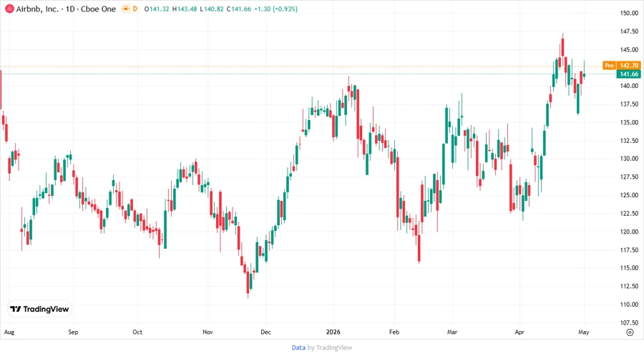Screen dimensions: 644x356
Task: Click the 135.00 price axis label
Action: click(629, 122)
